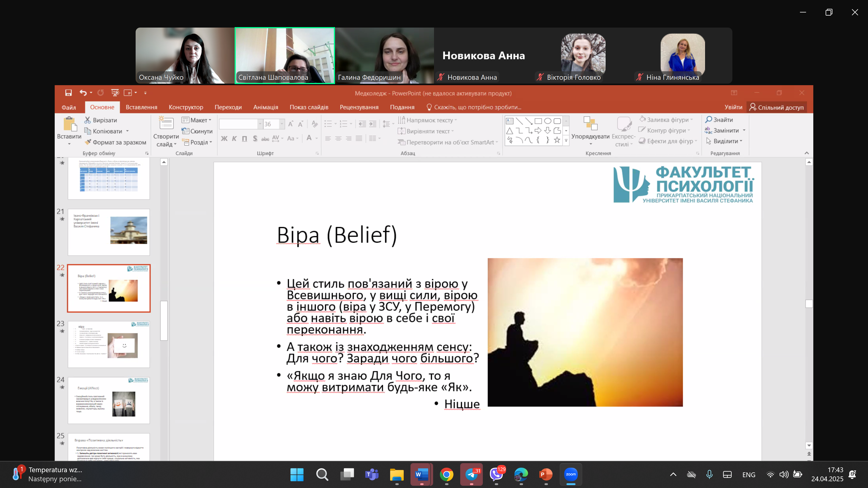
Task: Open the font size dropdown showing 36
Action: coord(282,124)
